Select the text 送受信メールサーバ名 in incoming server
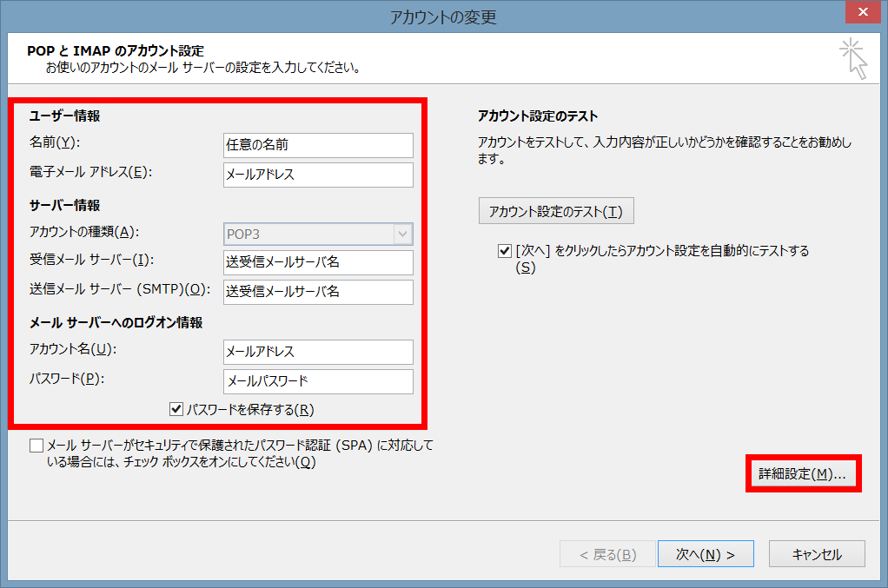This screenshot has height=588, width=888. 278,262
